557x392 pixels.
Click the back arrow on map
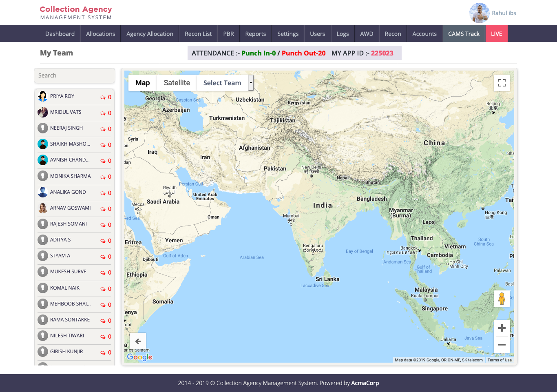click(138, 341)
